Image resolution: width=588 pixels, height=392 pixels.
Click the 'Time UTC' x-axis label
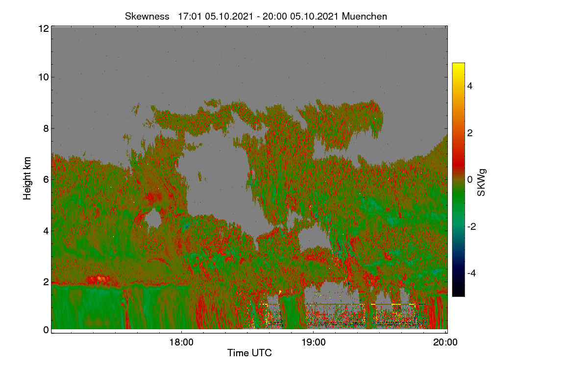click(x=249, y=353)
